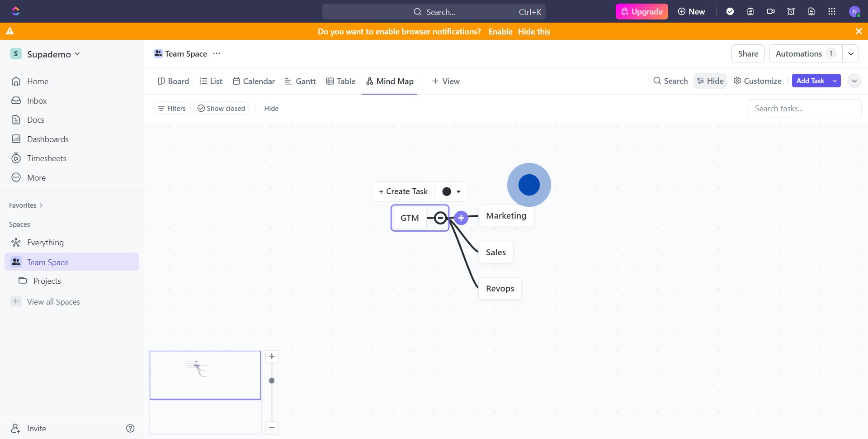Click the help question mark icon
The width and height of the screenshot is (868, 439).
point(130,429)
